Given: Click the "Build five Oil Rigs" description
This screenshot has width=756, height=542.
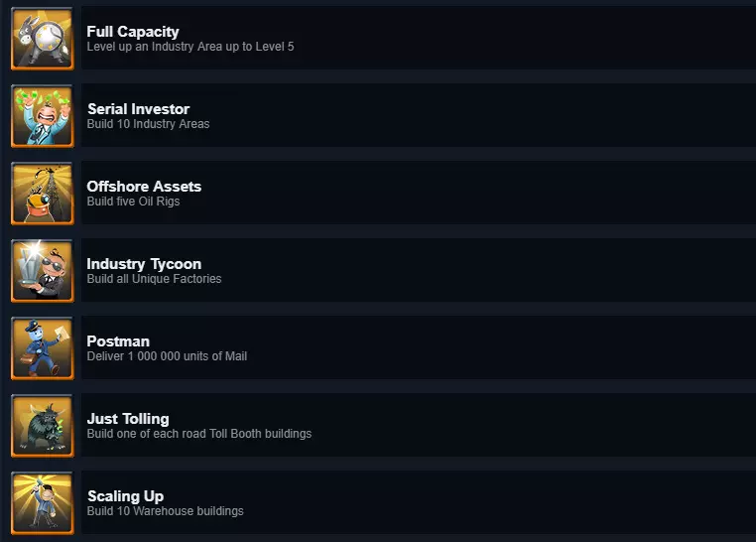Looking at the screenshot, I should (133, 202).
